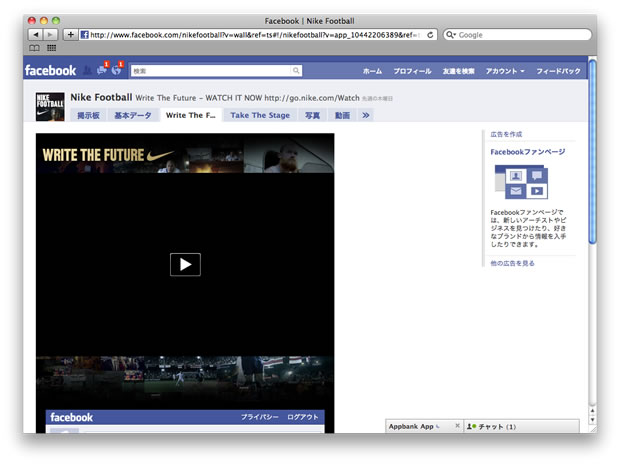Click the Facebook favicon in address bar
The width and height of the screenshot is (620, 465).
(84, 35)
